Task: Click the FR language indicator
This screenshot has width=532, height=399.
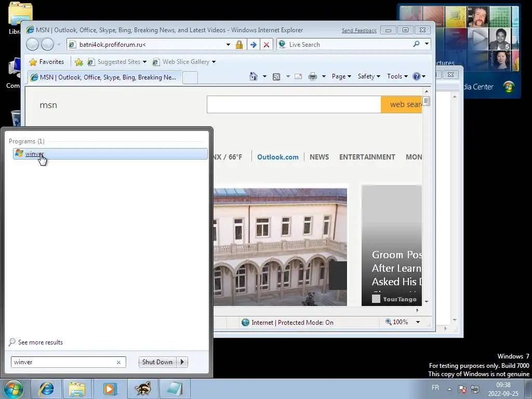Action: point(435,388)
